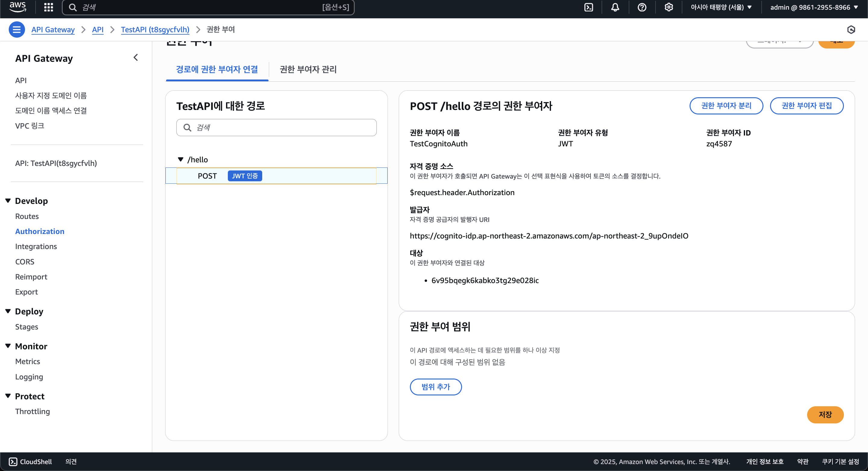Viewport: 868px width, 471px height.
Task: Open the services grid menu icon
Action: click(x=49, y=7)
